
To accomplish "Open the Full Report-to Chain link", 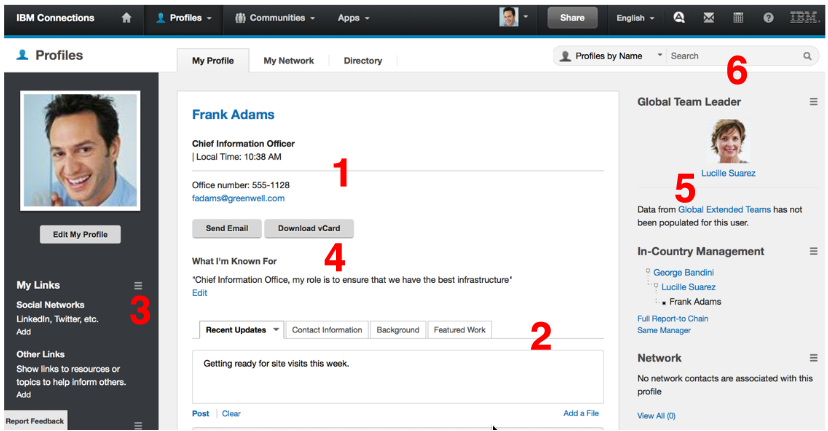I will [673, 318].
